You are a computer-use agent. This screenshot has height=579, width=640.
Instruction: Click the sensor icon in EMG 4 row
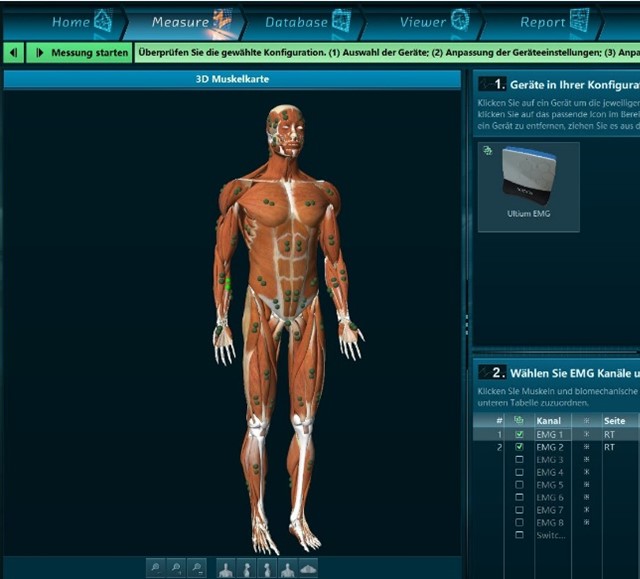tap(587, 472)
